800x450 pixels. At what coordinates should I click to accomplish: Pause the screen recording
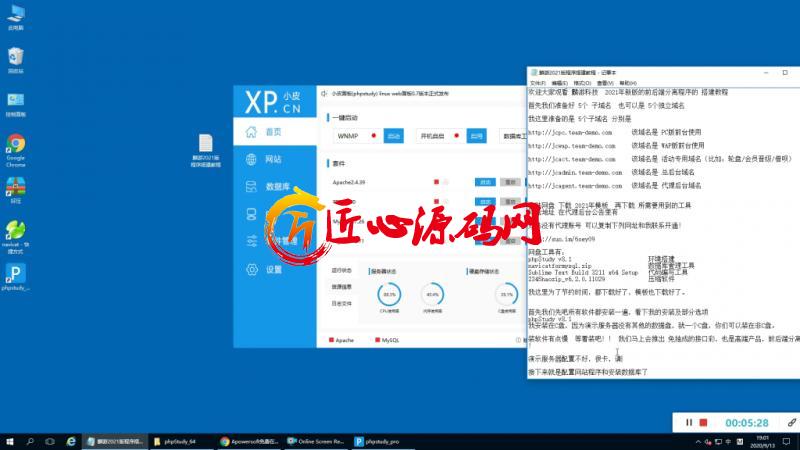coord(689,422)
